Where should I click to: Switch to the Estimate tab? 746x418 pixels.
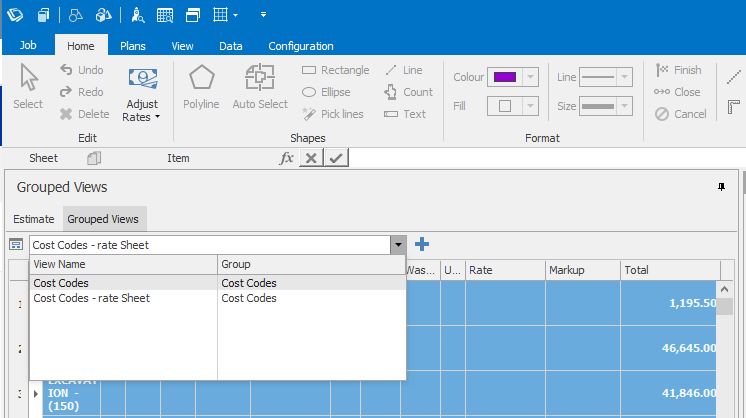pos(33,219)
